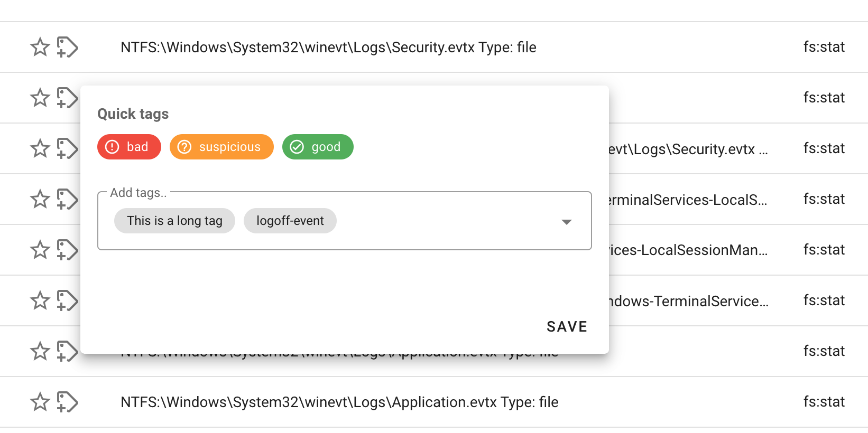Screen dimensions: 868x433
Task: Add tag to bottom Application.evtx Type: file event
Action: [68, 402]
